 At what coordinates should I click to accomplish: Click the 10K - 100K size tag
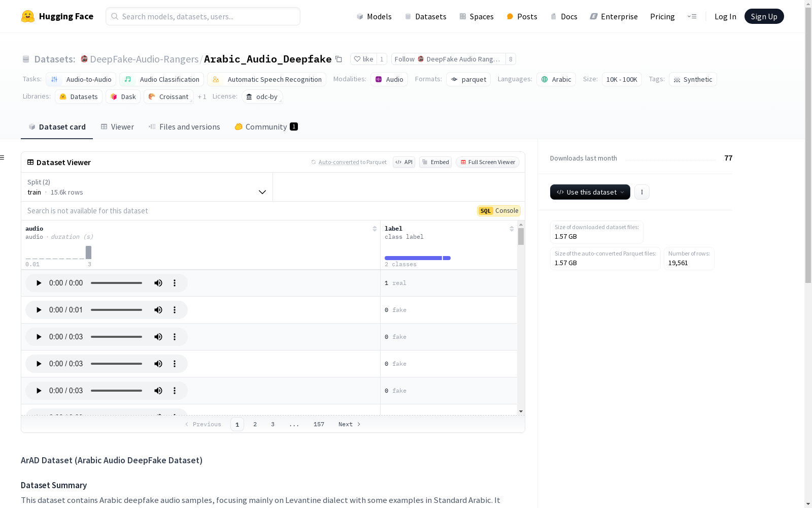click(622, 79)
